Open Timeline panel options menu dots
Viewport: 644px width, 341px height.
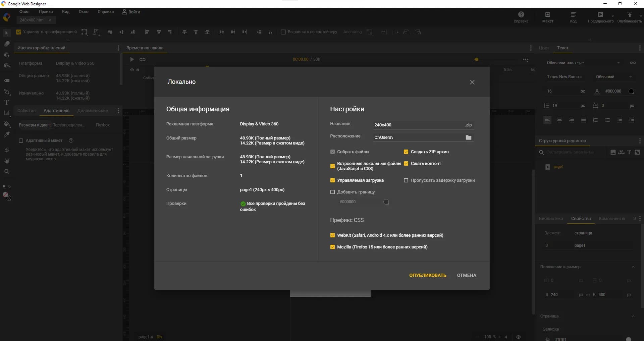coord(531,48)
